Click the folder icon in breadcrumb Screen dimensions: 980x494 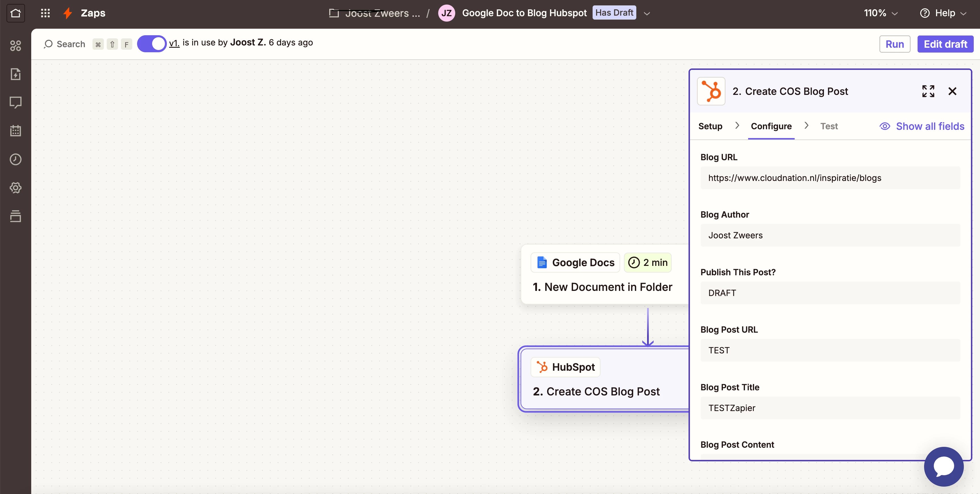[x=334, y=13]
